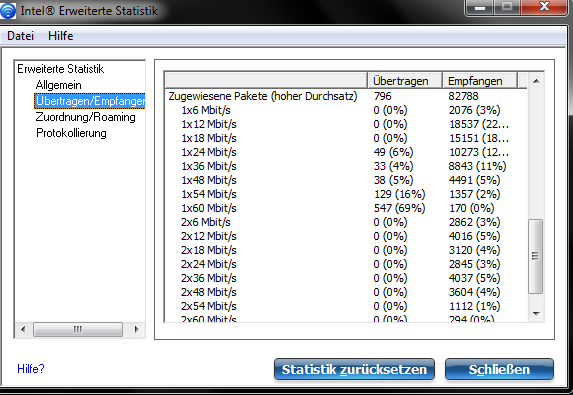Click the blank first column header
This screenshot has height=395, width=573.
click(x=266, y=80)
